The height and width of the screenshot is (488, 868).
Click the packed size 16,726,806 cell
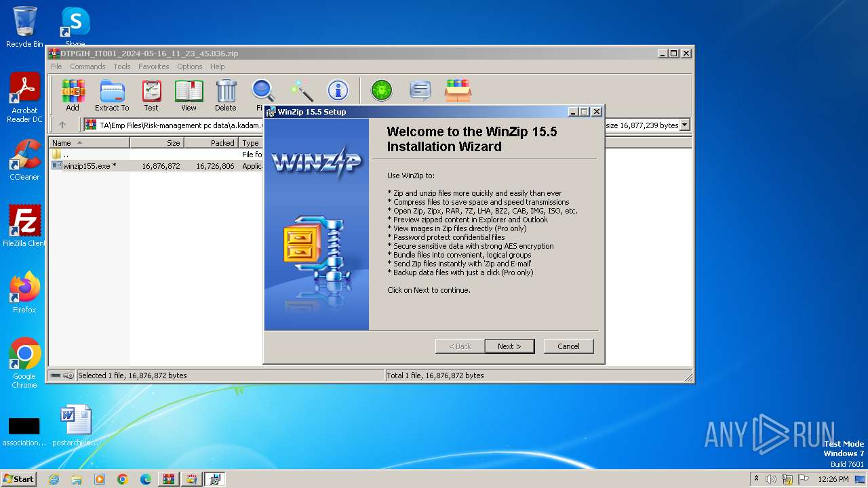(215, 166)
